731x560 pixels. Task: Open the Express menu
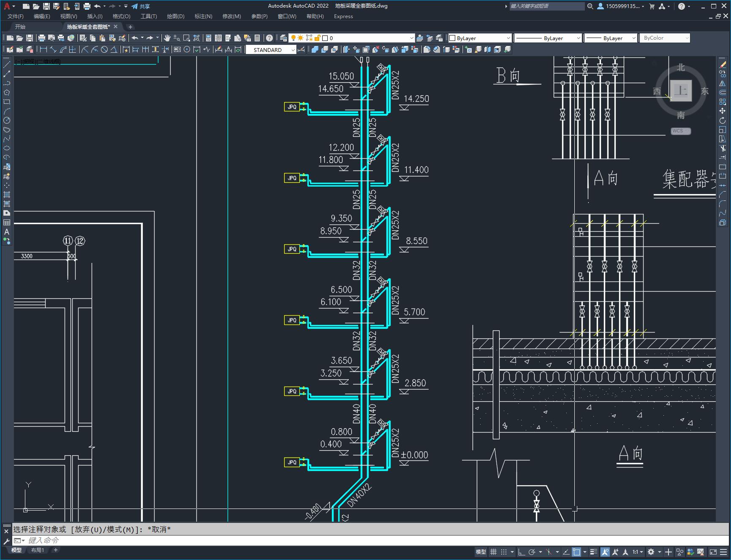pyautogui.click(x=343, y=16)
